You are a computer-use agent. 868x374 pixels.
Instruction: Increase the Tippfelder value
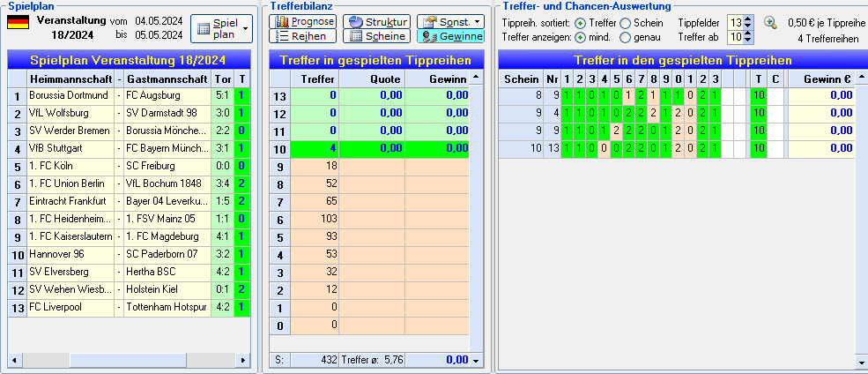[748, 19]
